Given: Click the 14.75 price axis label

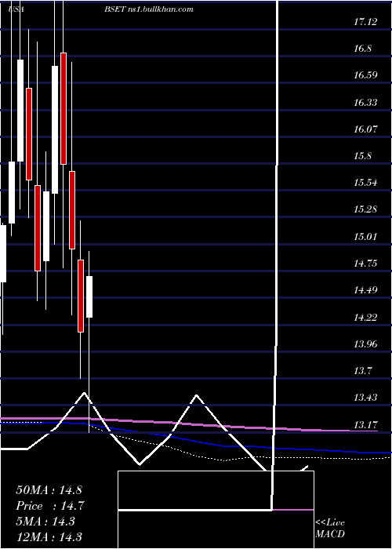Looking at the screenshot, I should [x=365, y=264].
